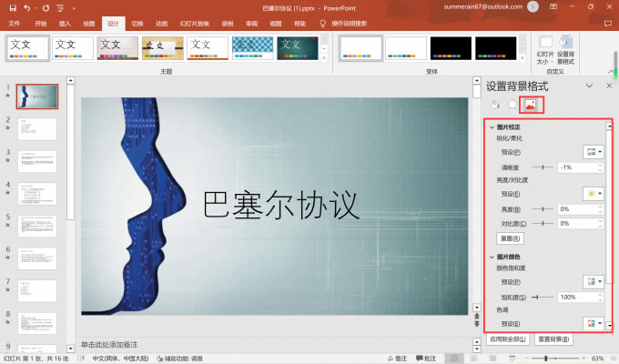Click the 辅助功能 accessibility check icon
Screen dimensions: 619x364
coord(160,359)
